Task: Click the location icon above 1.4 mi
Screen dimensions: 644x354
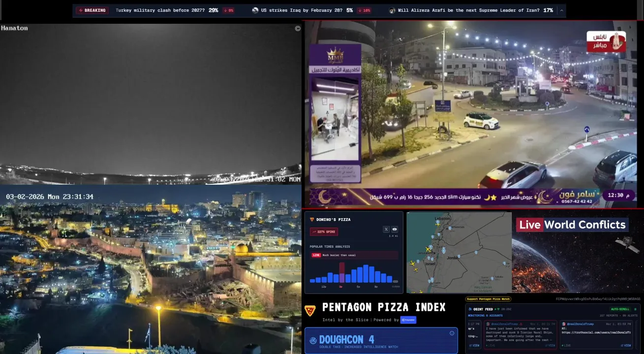Action: 395,229
